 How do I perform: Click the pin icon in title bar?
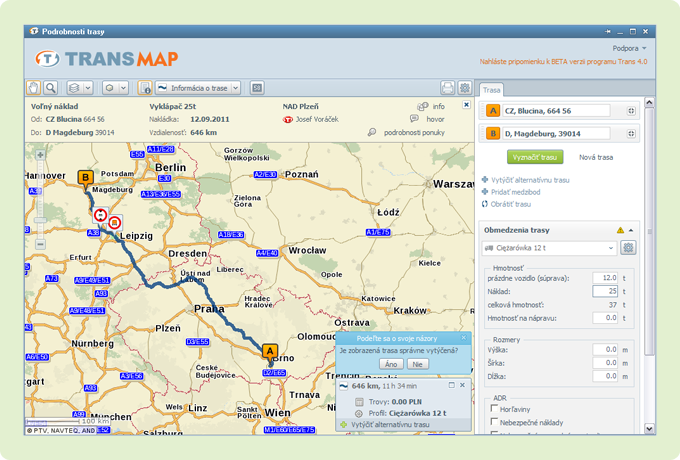(x=608, y=31)
